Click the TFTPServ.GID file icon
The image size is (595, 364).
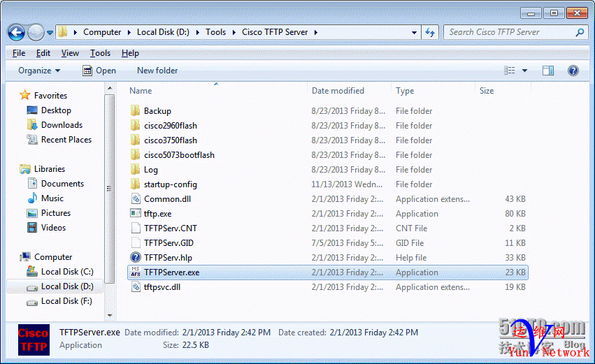point(136,242)
